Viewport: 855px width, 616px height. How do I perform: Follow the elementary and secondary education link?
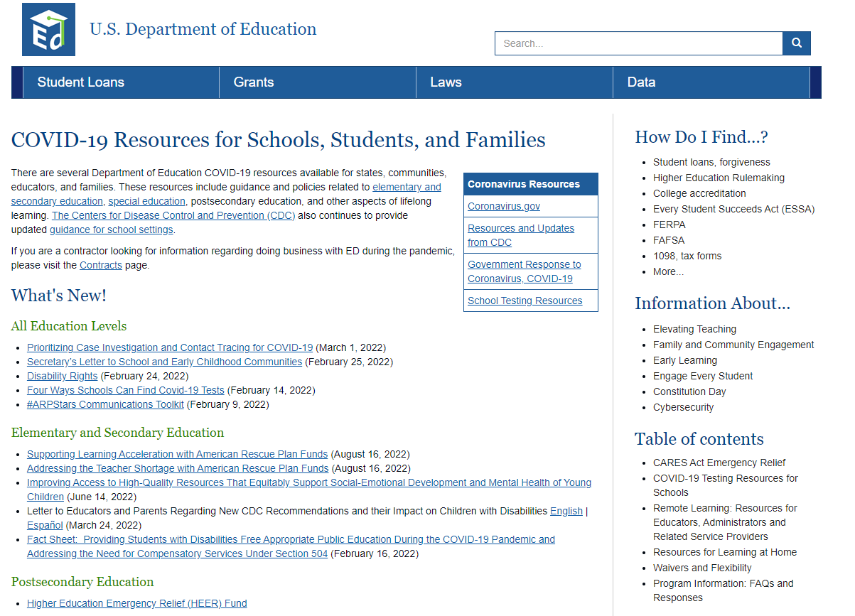(x=226, y=194)
